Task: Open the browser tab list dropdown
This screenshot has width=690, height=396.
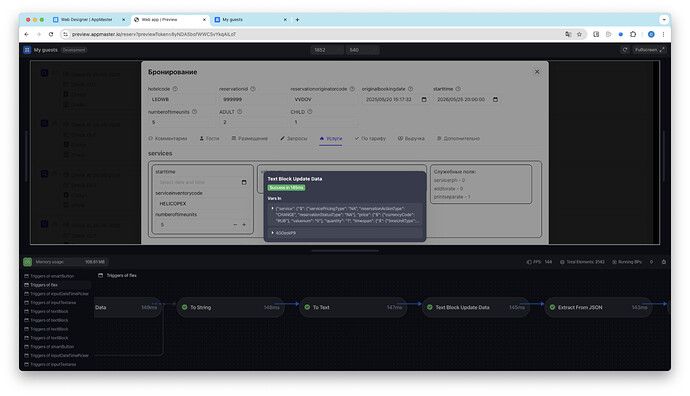Action: pyautogui.click(x=664, y=19)
